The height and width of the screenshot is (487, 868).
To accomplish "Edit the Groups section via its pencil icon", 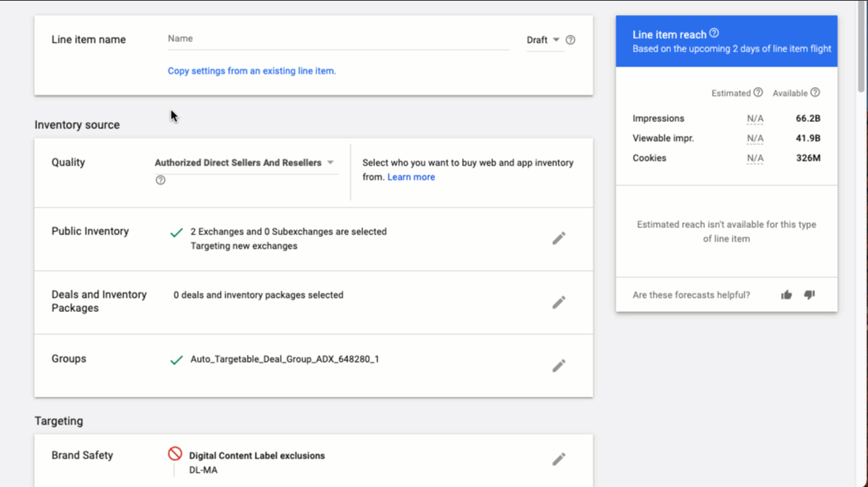I will tap(559, 365).
